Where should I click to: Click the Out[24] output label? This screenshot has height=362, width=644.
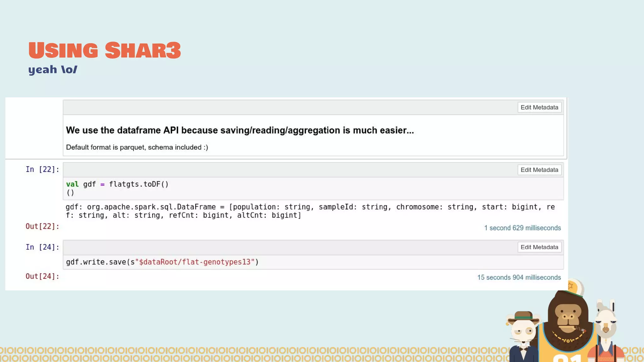click(42, 276)
